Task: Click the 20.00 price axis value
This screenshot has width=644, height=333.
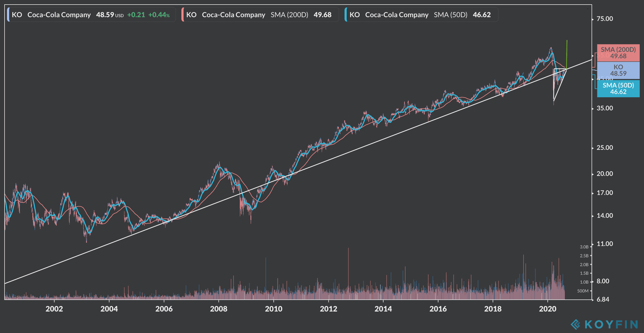Action: pos(605,174)
